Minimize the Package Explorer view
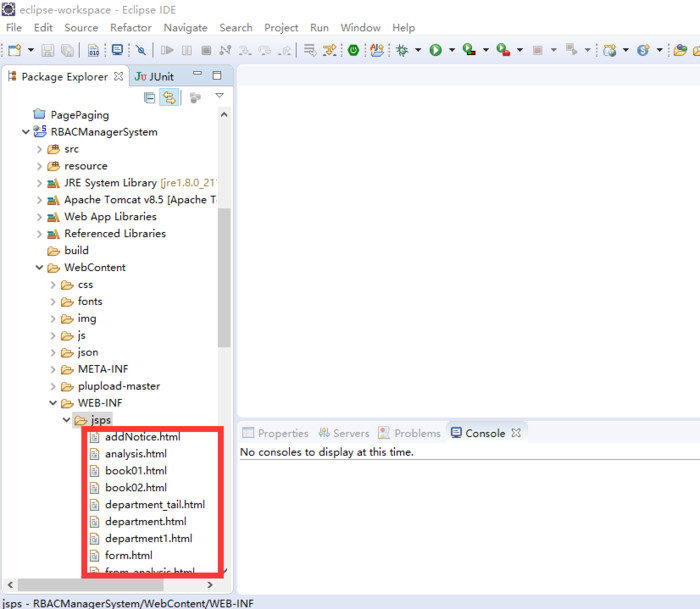This screenshot has width=700, height=609. [x=197, y=73]
